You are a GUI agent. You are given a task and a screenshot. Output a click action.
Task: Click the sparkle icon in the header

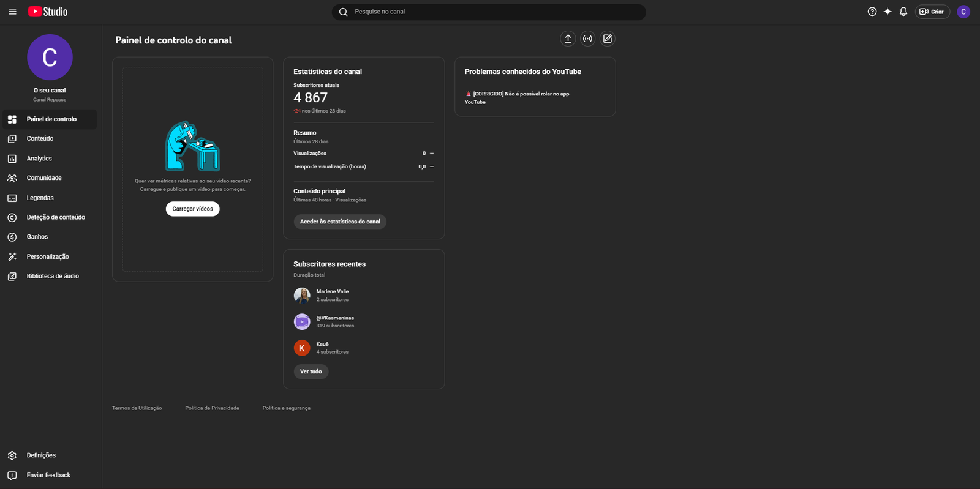[x=888, y=12]
